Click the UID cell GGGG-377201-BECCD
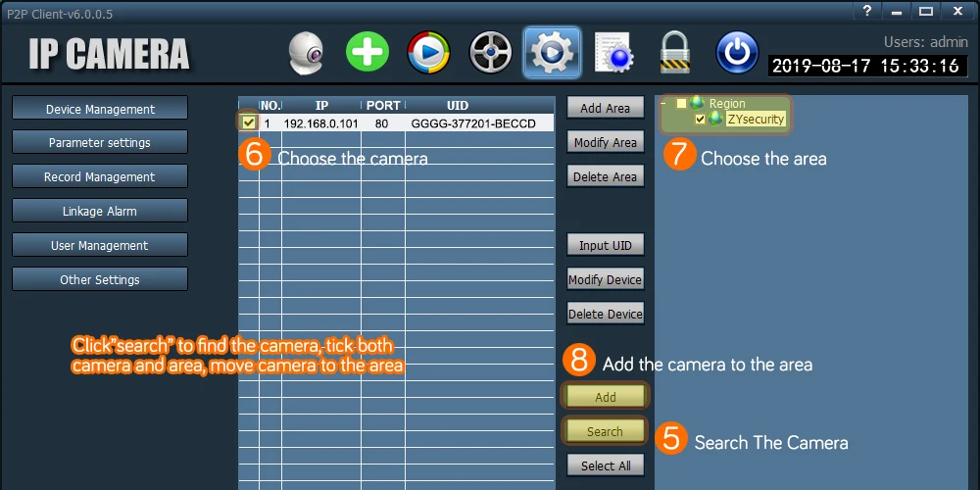 (x=473, y=123)
